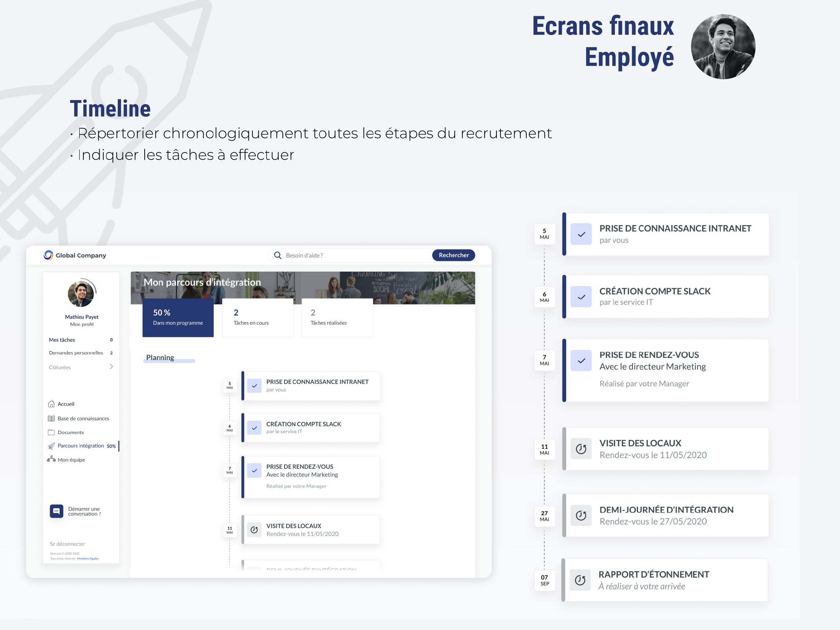Open the Mon profil link
Viewport: 840px width, 630px height.
click(x=82, y=324)
